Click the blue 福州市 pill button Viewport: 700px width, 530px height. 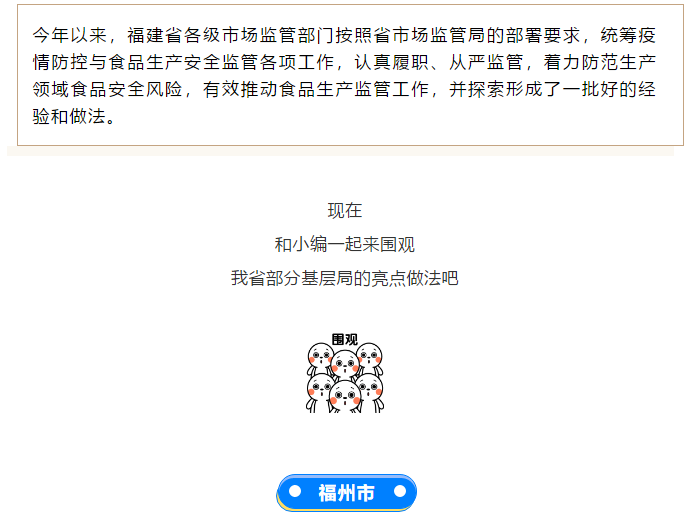(346, 492)
